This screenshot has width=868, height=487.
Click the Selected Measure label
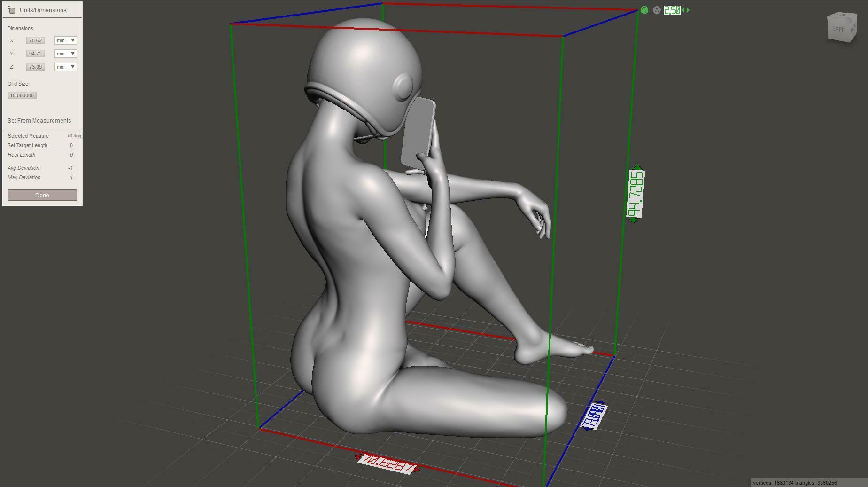[28, 136]
